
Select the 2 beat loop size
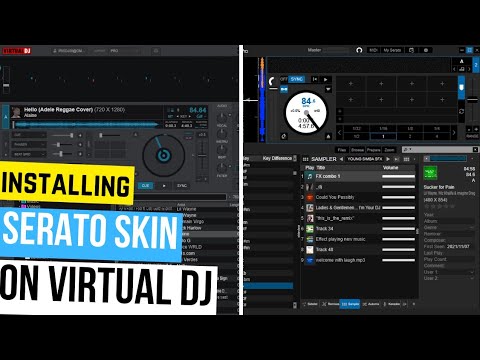pyautogui.click(x=410, y=136)
